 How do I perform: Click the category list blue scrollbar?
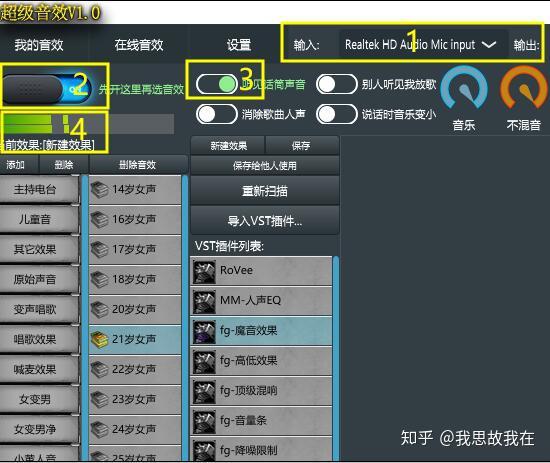[x=85, y=318]
